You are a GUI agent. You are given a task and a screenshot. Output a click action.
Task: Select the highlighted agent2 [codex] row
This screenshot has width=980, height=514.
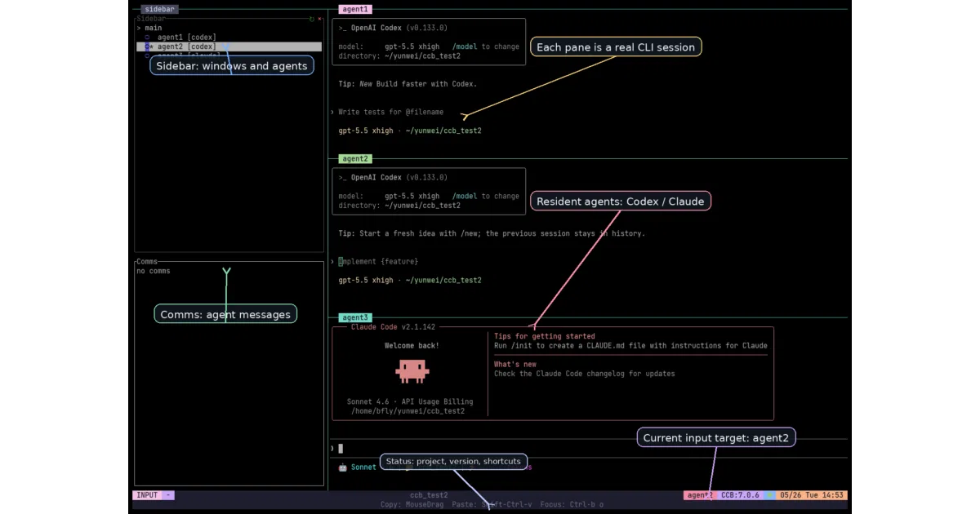(x=229, y=47)
